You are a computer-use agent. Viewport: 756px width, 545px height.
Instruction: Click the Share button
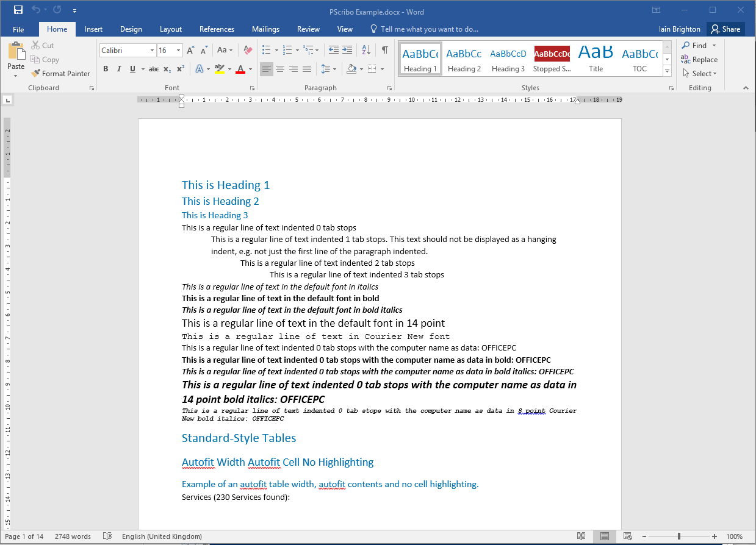coord(725,29)
